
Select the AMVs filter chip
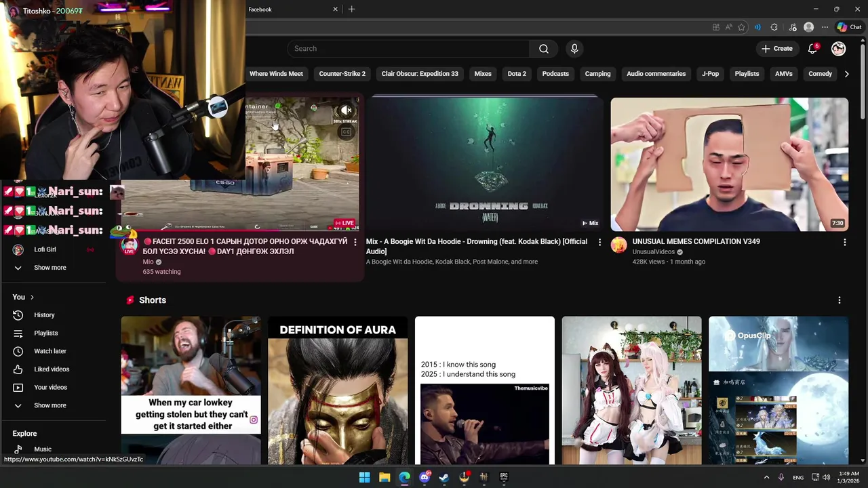point(783,74)
